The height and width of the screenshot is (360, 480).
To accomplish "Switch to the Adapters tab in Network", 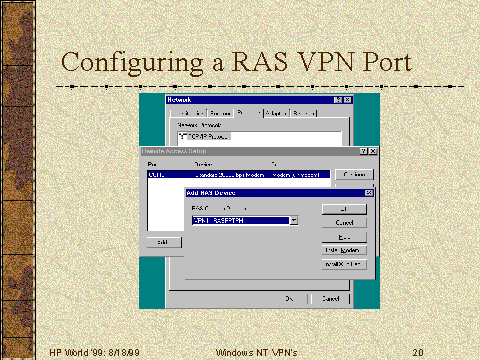I will [276, 113].
